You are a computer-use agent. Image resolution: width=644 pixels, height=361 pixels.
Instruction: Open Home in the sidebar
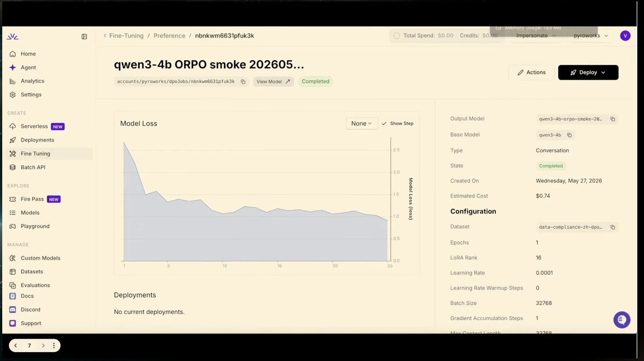pyautogui.click(x=28, y=54)
